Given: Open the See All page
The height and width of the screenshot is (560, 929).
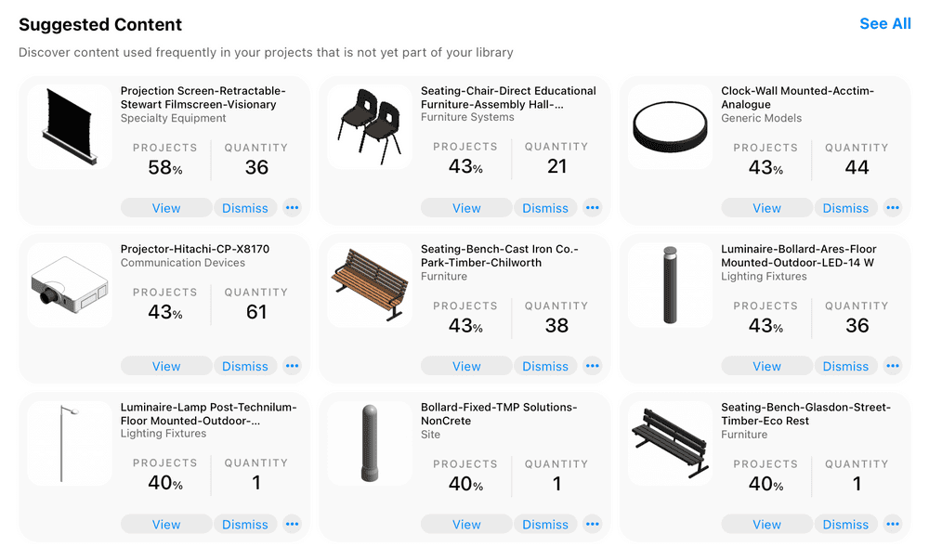Looking at the screenshot, I should pos(884,23).
